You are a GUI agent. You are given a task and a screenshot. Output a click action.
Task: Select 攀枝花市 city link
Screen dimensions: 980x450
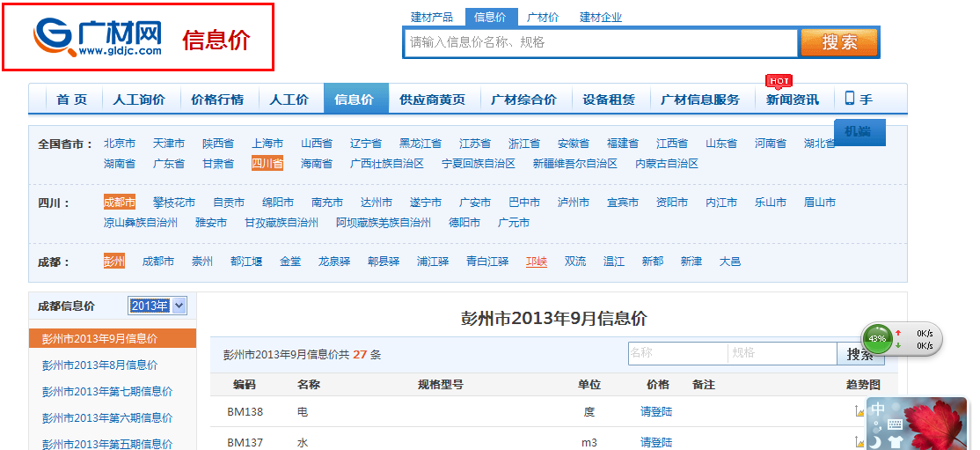[174, 203]
